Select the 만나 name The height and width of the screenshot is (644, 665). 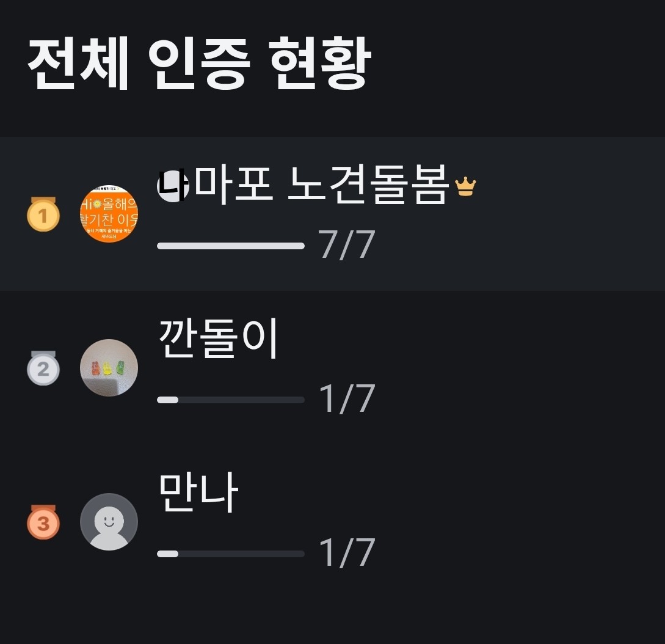click(198, 492)
